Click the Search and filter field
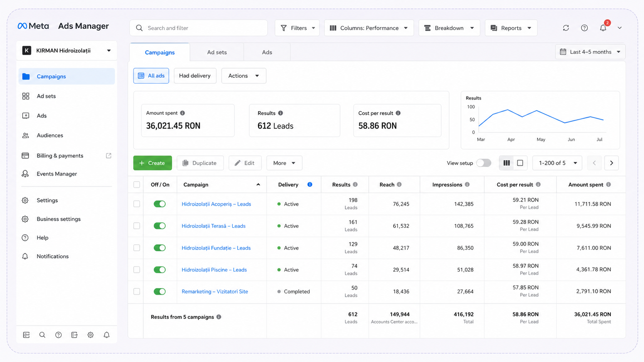The width and height of the screenshot is (644, 362). [199, 28]
